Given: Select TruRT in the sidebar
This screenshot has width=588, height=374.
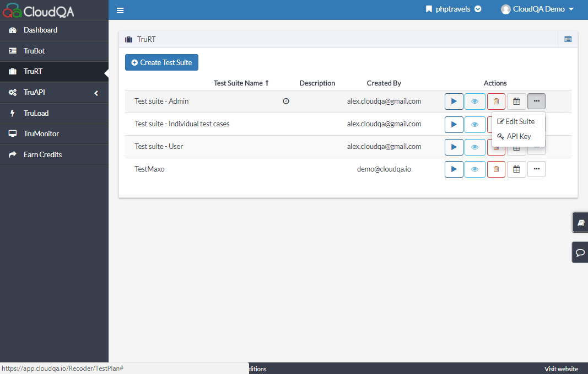Looking at the screenshot, I should pyautogui.click(x=54, y=71).
